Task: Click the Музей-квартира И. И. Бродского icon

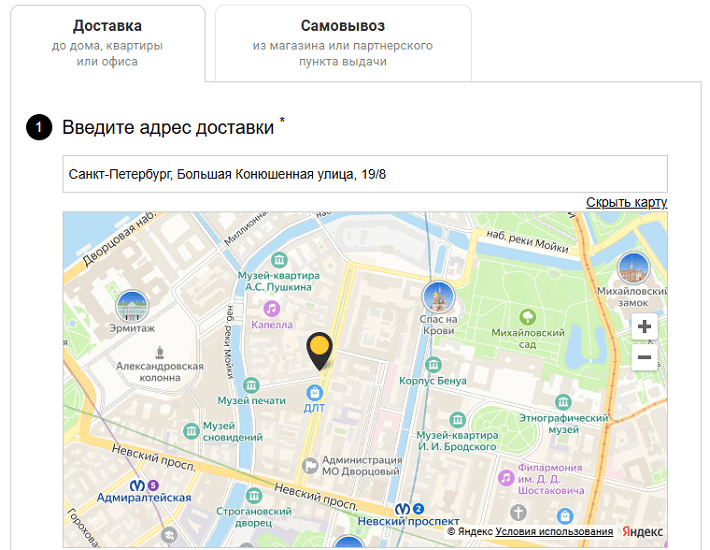Action: pos(457,420)
